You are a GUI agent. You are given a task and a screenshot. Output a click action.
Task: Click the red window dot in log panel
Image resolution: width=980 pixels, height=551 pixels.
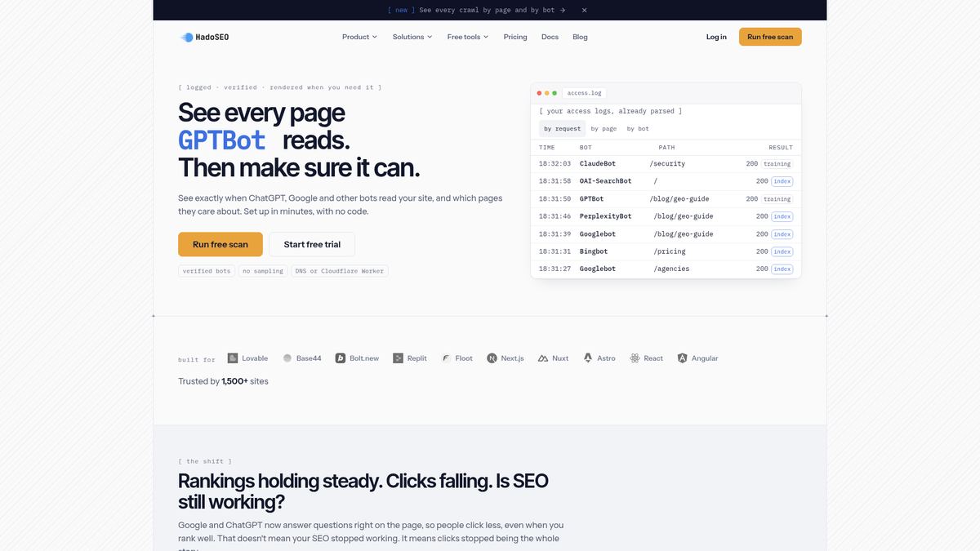coord(539,93)
